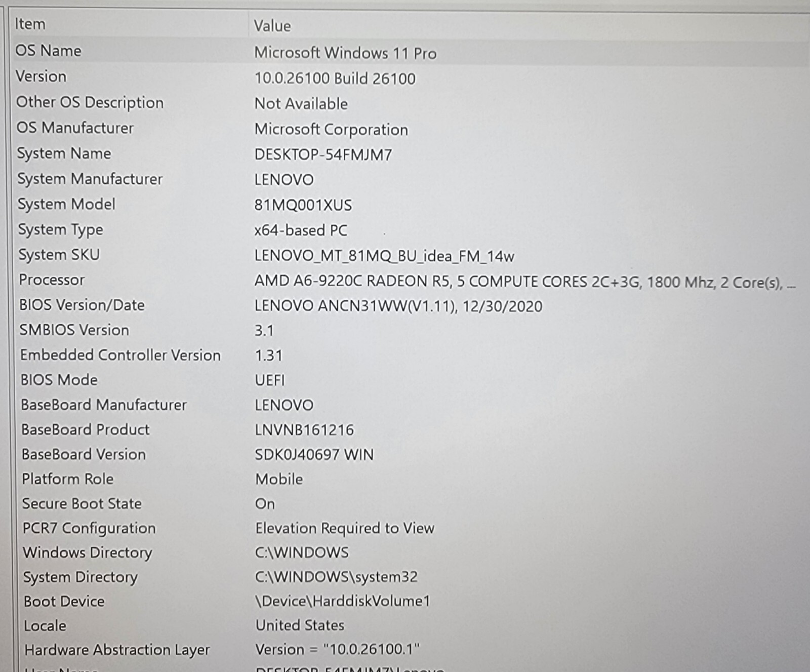This screenshot has height=672, width=810.
Task: Select value C:\WINDOWS
Action: tap(302, 552)
